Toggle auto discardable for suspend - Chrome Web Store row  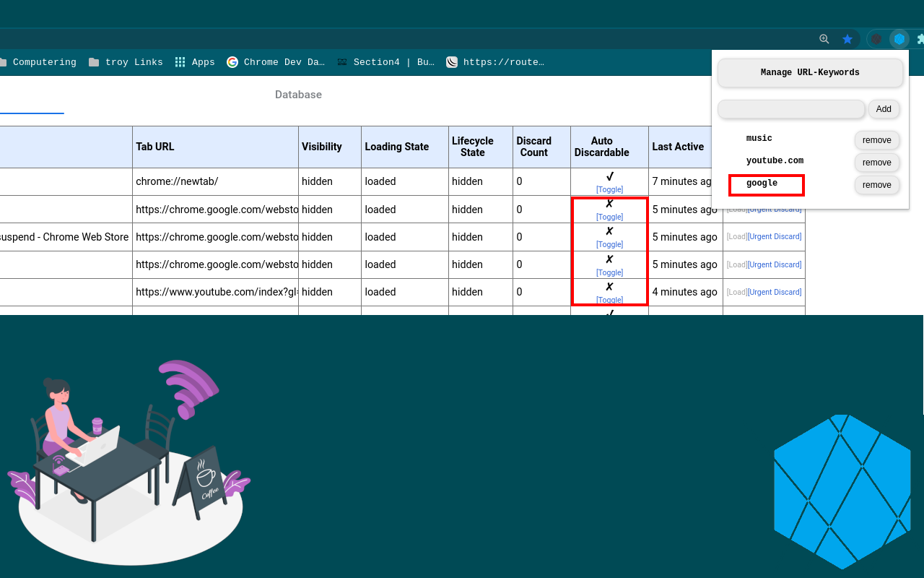(609, 244)
